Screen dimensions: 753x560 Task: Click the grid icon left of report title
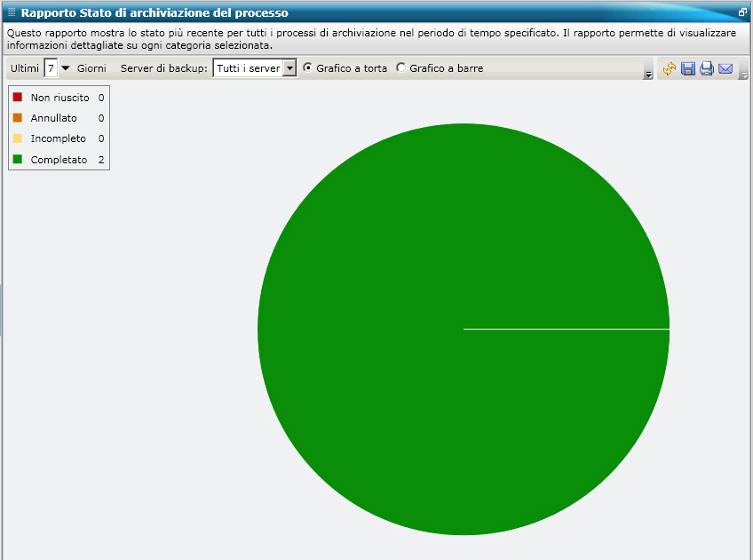[12, 12]
